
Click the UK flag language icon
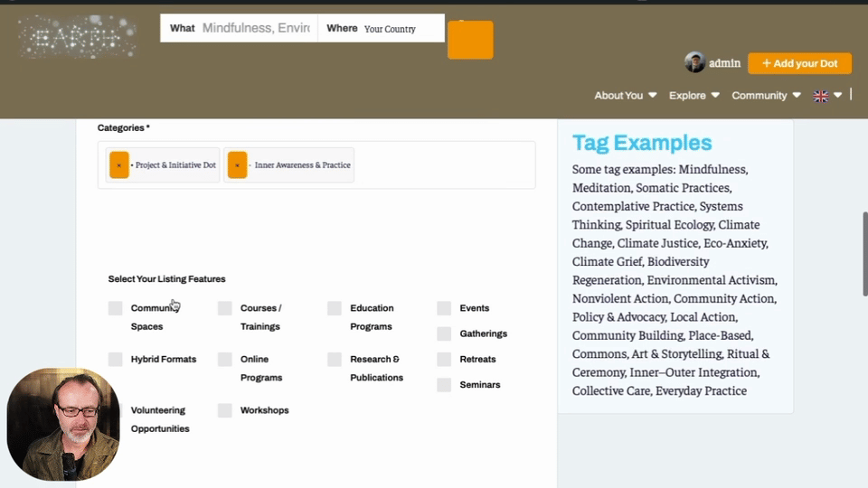tap(821, 96)
